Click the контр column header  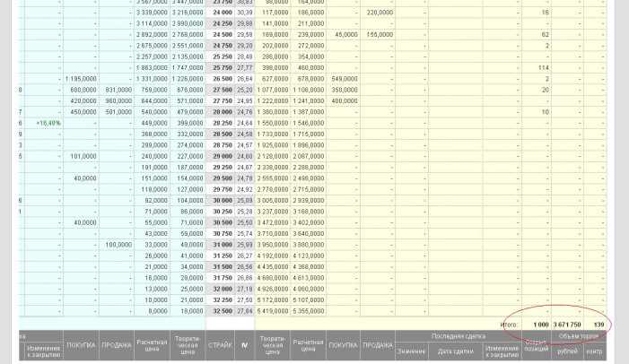click(595, 351)
